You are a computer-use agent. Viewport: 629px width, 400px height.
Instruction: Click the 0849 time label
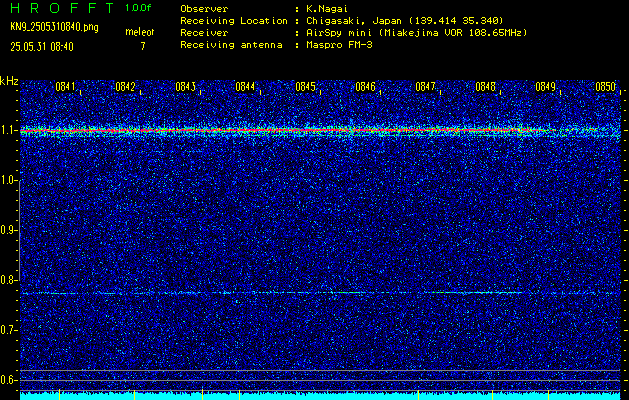tap(546, 87)
